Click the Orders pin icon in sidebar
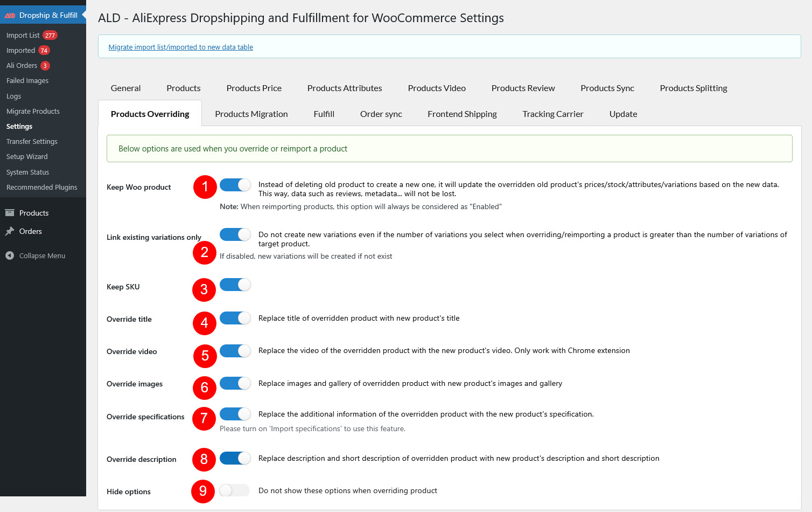This screenshot has width=812, height=512. pyautogui.click(x=10, y=231)
